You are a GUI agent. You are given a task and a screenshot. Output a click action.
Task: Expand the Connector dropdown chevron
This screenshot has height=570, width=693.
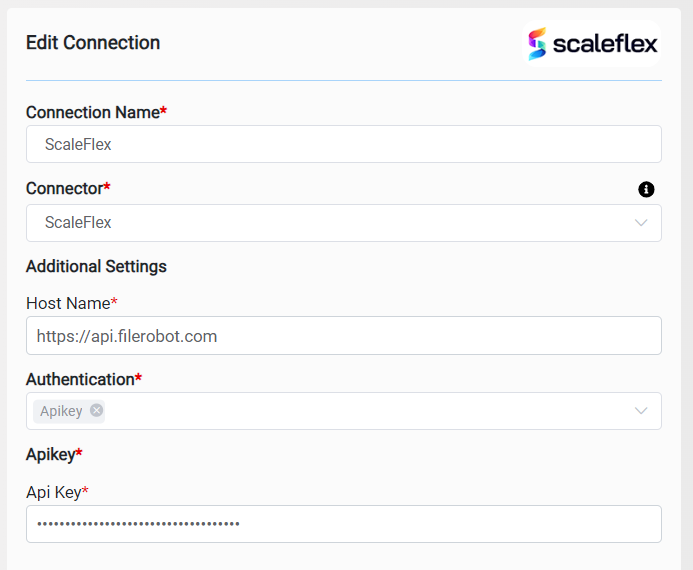pyautogui.click(x=641, y=223)
